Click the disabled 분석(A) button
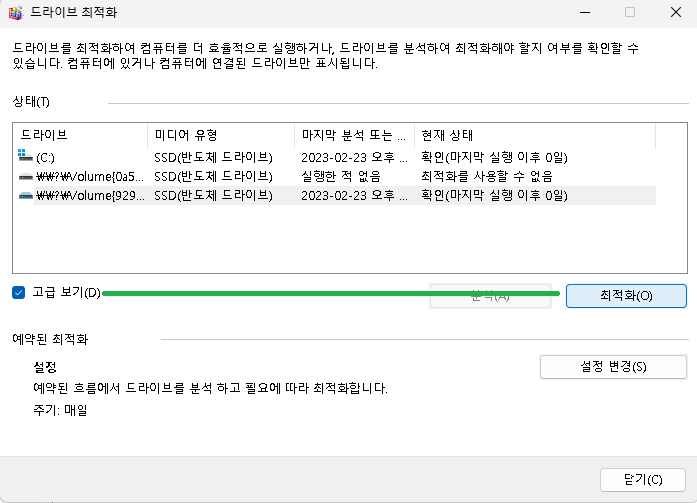The height and width of the screenshot is (503, 697). [x=490, y=296]
